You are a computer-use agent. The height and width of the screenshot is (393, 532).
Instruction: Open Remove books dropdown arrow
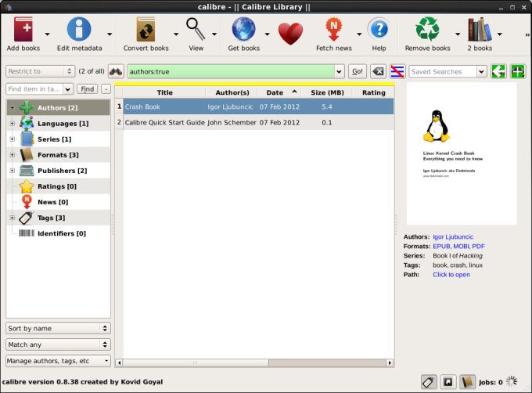[x=458, y=34]
